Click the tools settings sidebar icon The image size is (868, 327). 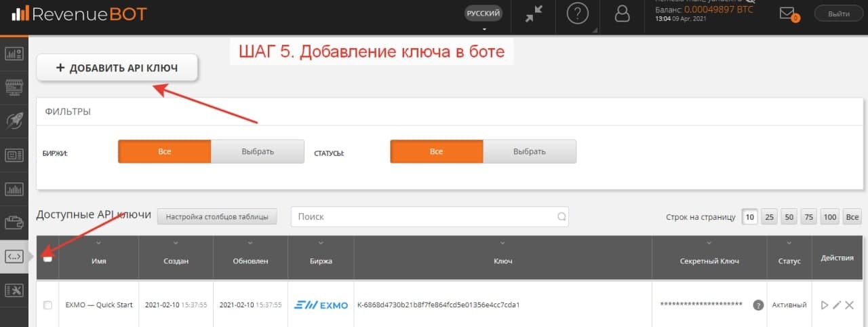click(x=14, y=290)
